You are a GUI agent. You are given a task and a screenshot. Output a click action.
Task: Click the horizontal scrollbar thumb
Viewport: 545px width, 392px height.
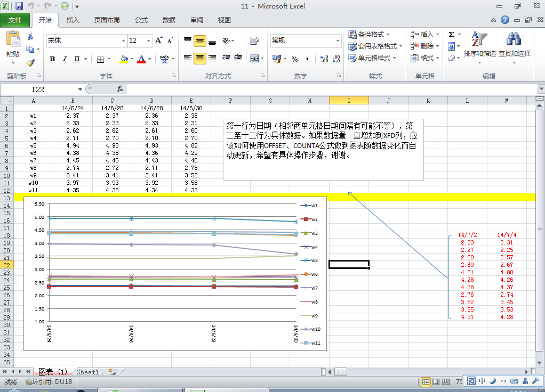click(340, 372)
